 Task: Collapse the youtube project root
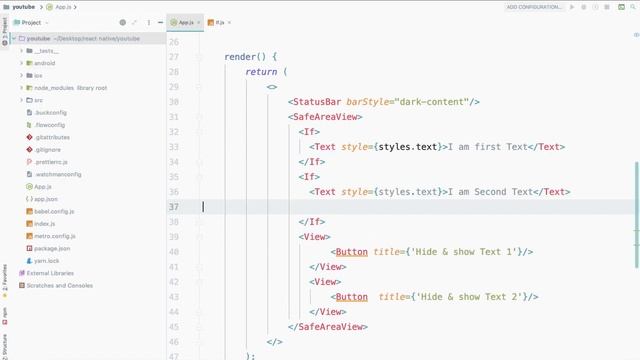[14, 38]
